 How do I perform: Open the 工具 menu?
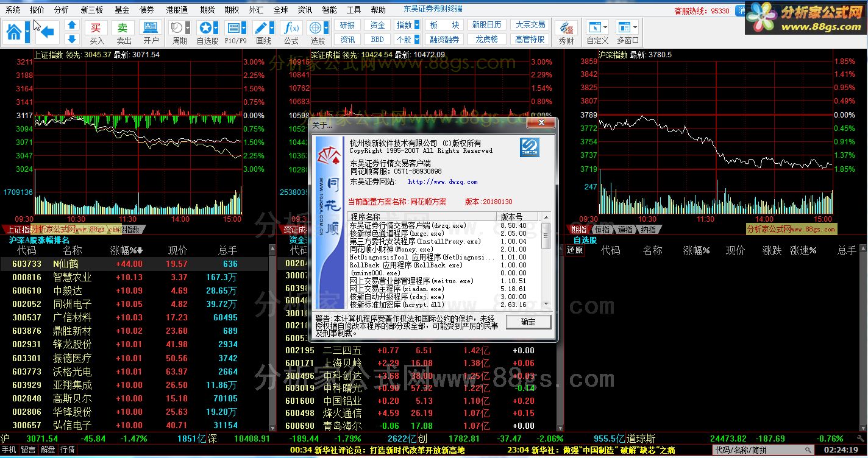point(354,10)
